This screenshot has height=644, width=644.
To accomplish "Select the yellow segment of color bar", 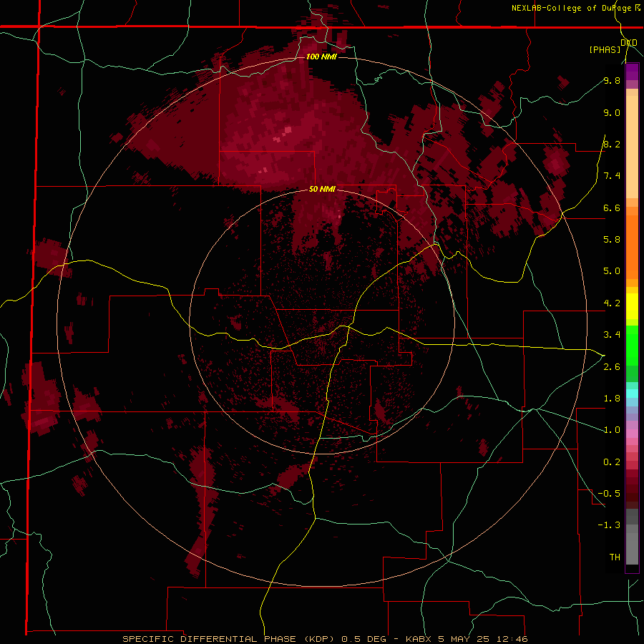I will pyautogui.click(x=632, y=306).
